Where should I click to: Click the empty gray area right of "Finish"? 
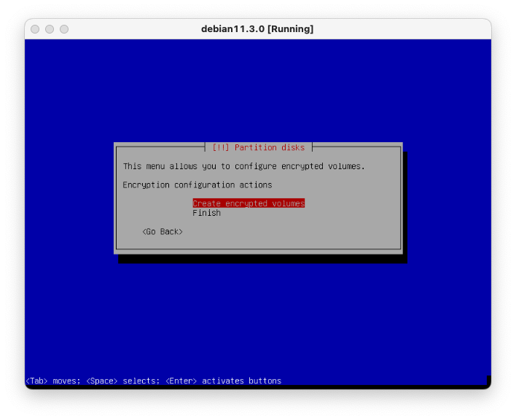(x=306, y=213)
